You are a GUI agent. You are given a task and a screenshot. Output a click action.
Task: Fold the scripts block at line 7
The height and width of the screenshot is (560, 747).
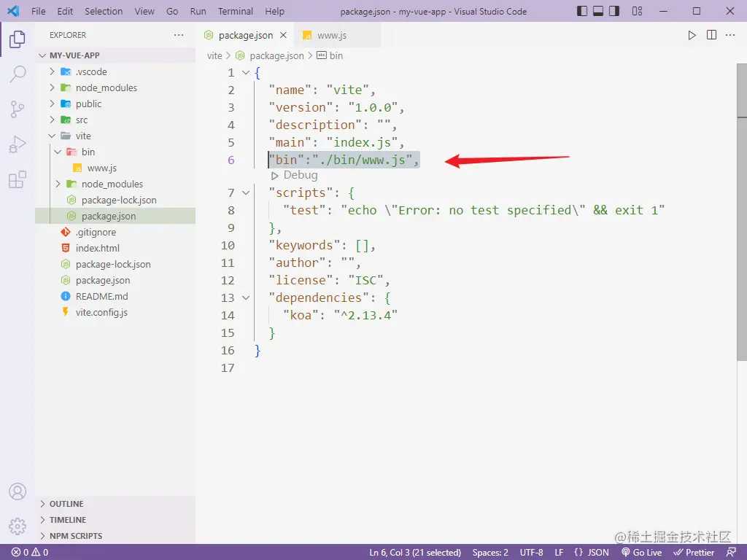click(246, 192)
